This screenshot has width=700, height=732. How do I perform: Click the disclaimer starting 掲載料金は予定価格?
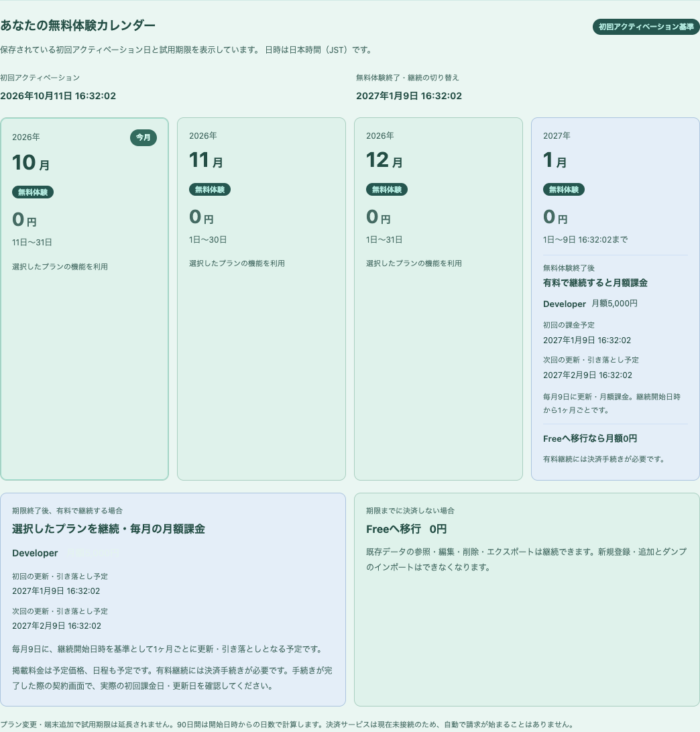pyautogui.click(x=172, y=678)
